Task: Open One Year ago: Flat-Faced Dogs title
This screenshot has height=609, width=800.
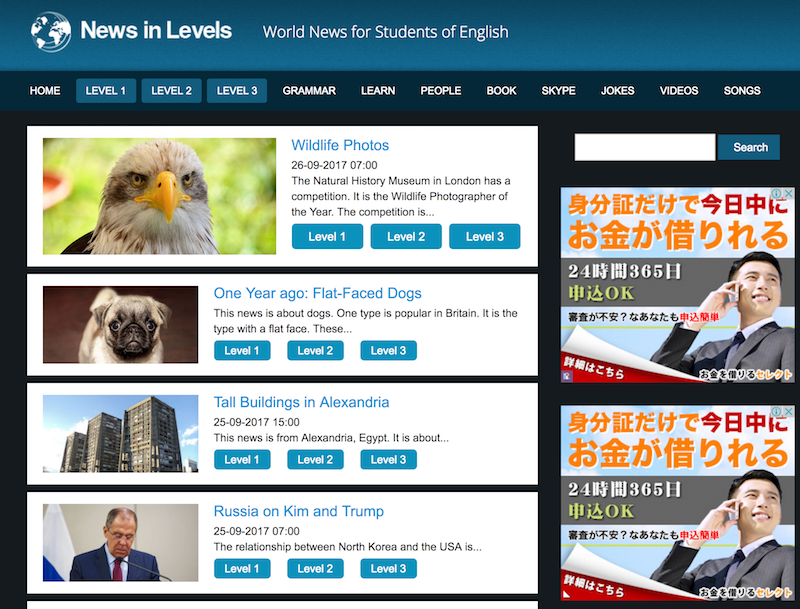Action: click(x=317, y=293)
